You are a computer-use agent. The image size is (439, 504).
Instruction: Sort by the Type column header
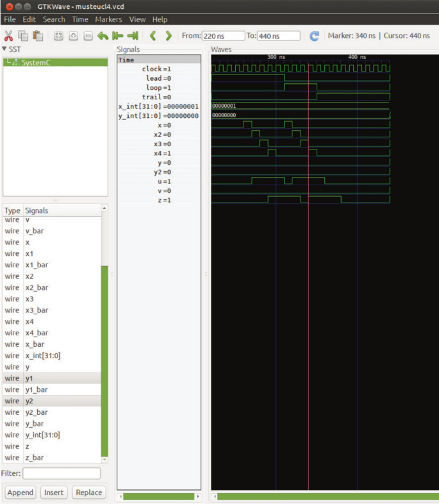(x=13, y=210)
